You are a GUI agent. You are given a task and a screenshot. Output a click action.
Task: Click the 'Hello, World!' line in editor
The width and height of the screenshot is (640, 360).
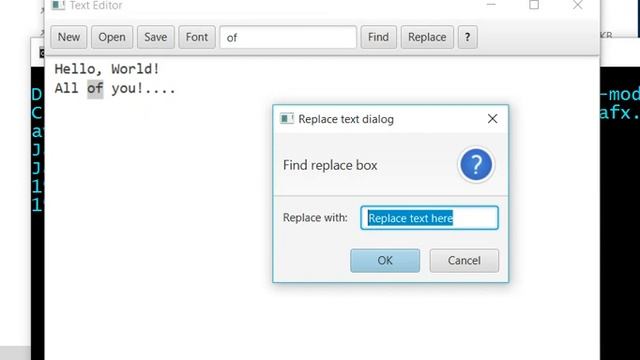tap(107, 69)
